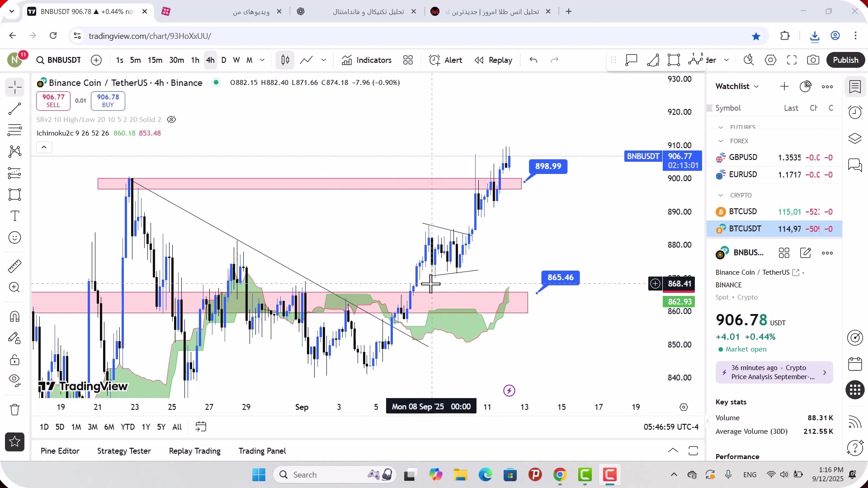Collapse the CRYPTO watchlist section
868x488 pixels.
pyautogui.click(x=721, y=195)
